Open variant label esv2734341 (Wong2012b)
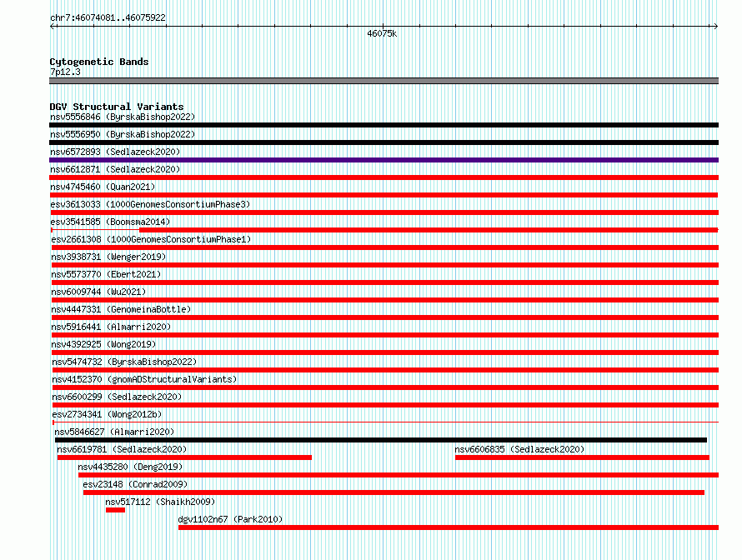 107,414
